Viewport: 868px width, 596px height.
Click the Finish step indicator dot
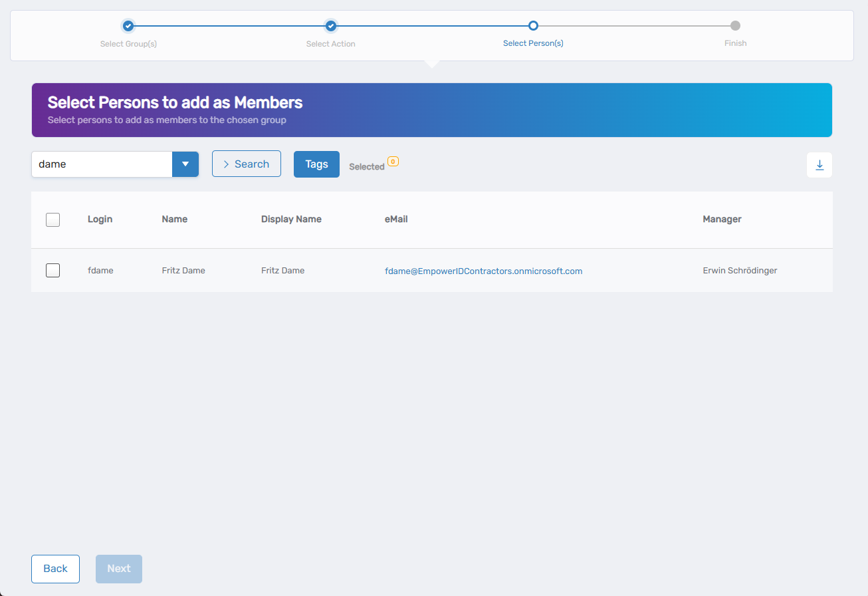coord(735,26)
